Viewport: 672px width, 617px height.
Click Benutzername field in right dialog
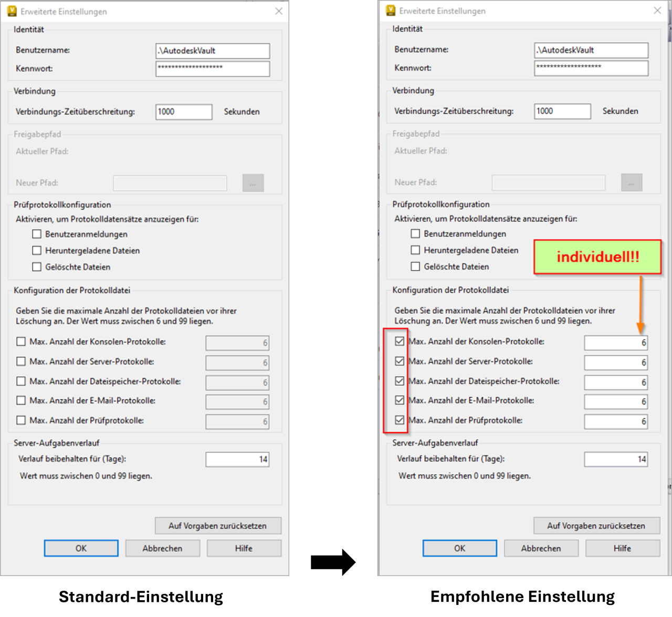(591, 50)
